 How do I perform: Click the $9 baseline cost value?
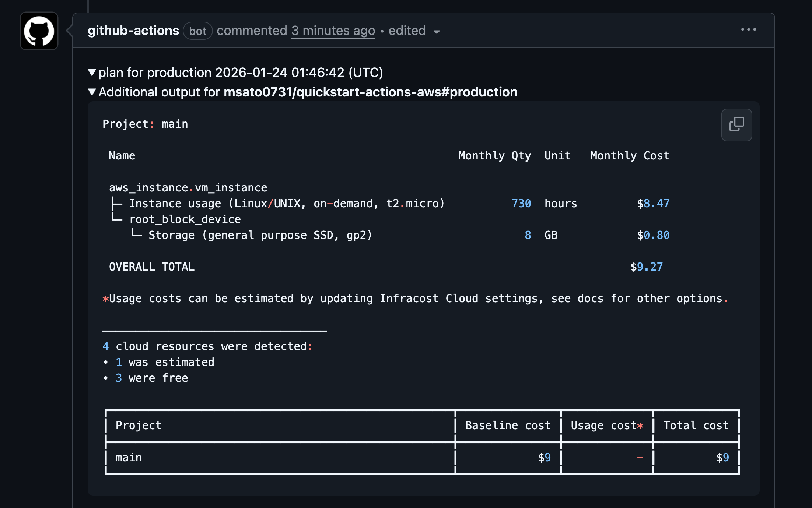click(544, 458)
